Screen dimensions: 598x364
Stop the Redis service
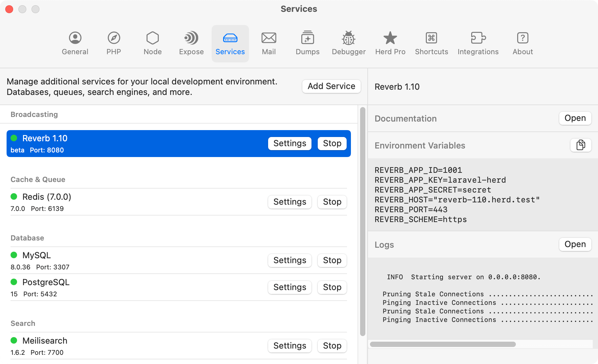[332, 202]
